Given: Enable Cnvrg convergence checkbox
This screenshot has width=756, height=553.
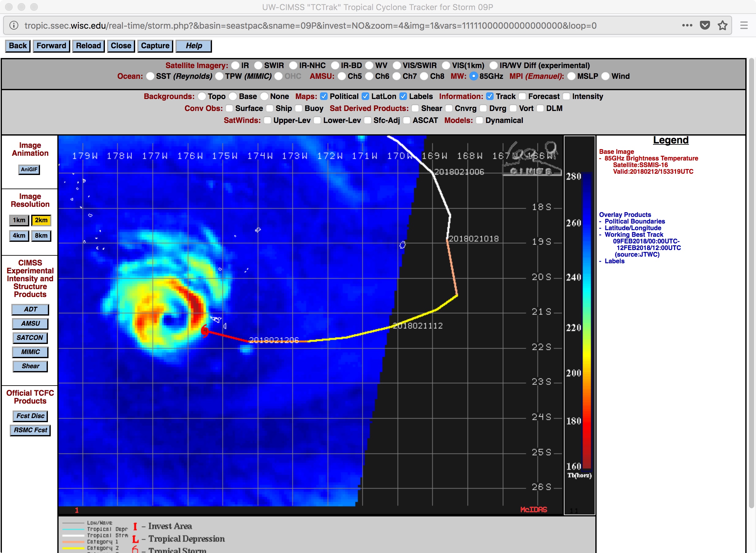Looking at the screenshot, I should coord(449,108).
